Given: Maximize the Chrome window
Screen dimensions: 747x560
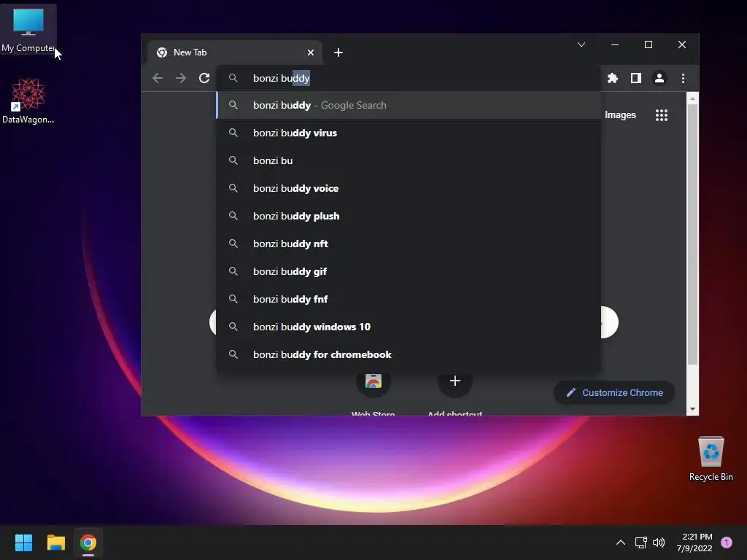Looking at the screenshot, I should (x=649, y=44).
